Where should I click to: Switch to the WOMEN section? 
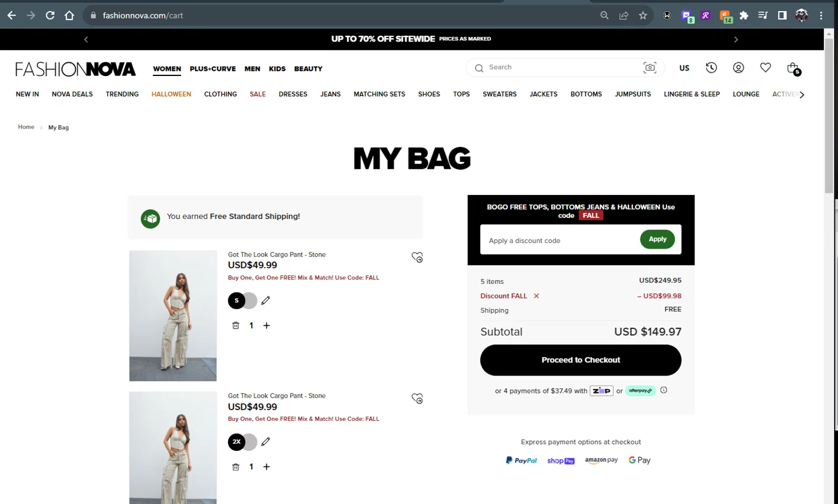pos(167,69)
